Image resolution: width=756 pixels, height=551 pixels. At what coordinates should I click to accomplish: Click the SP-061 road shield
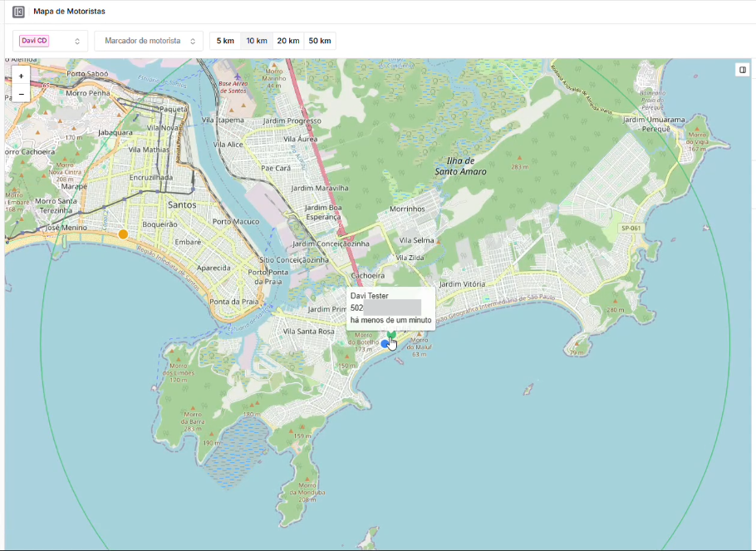[x=631, y=229]
